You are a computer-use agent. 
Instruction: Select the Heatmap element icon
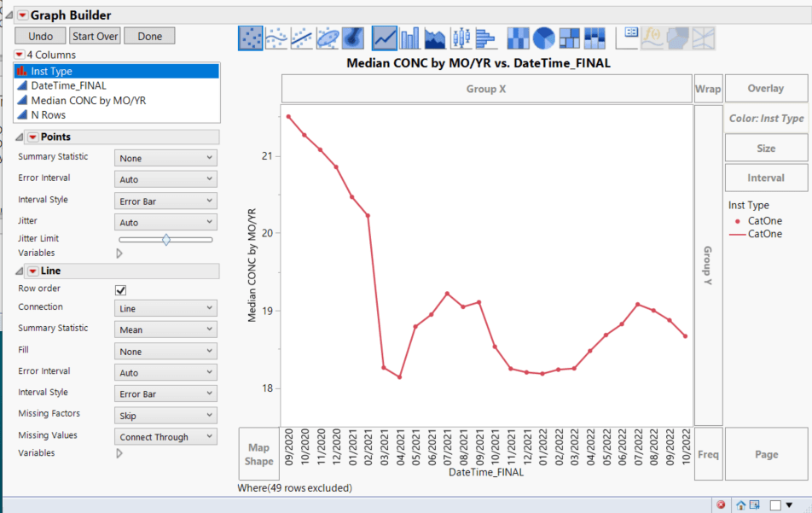tap(518, 38)
